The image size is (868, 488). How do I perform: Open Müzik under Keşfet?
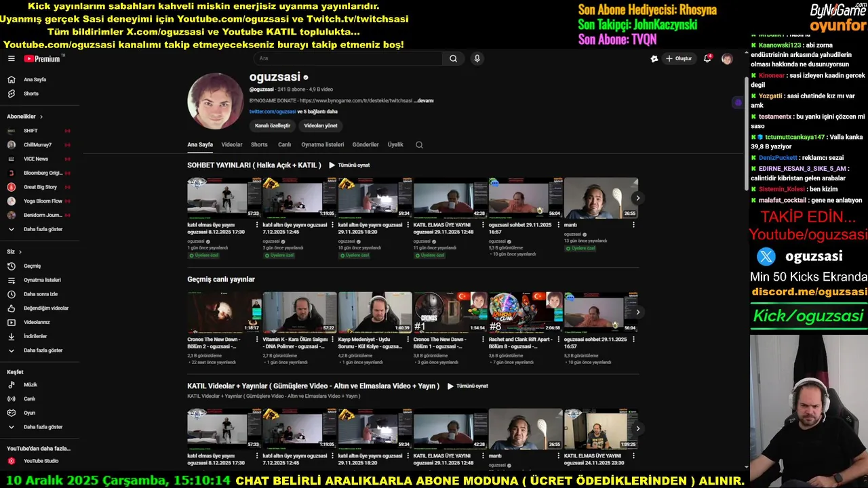[31, 384]
